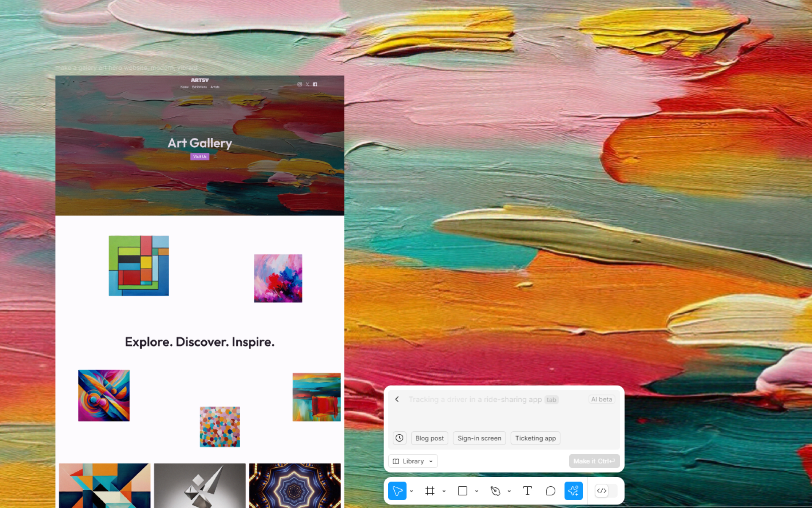
Task: Select the Sign-in screen quick prompt
Action: (x=479, y=438)
